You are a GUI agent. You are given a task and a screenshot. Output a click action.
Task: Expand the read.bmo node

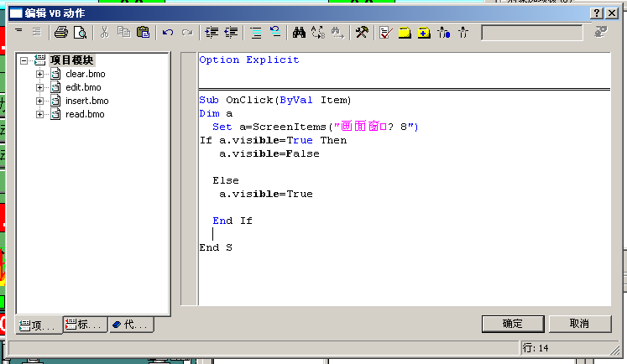[x=39, y=114]
